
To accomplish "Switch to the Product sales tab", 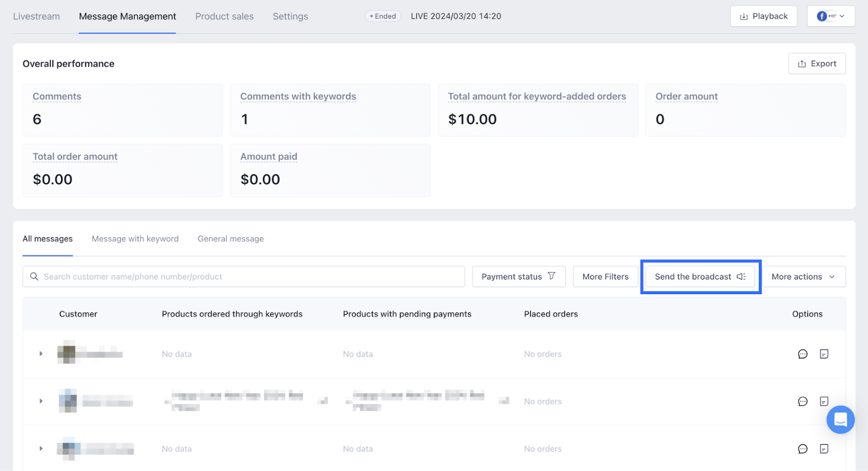I will point(225,16).
